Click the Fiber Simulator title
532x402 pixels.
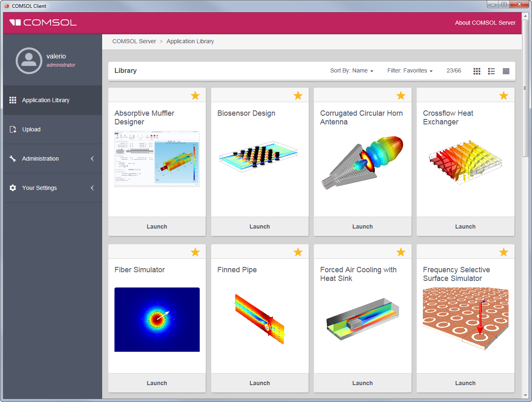(140, 270)
